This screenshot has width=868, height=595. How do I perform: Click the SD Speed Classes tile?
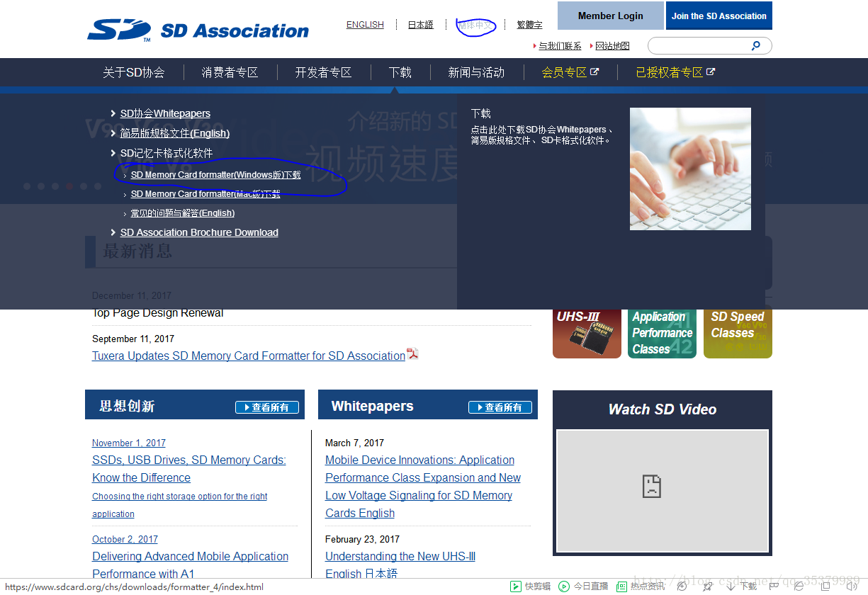coord(738,334)
